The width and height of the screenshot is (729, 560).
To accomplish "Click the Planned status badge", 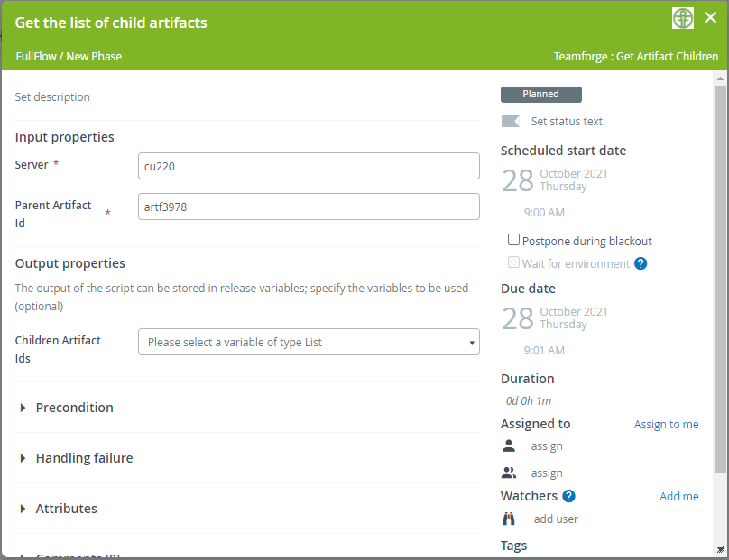I will click(541, 95).
